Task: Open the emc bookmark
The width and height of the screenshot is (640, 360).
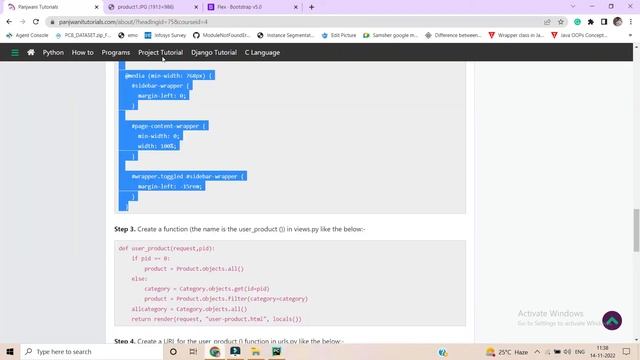Action: coord(128,36)
